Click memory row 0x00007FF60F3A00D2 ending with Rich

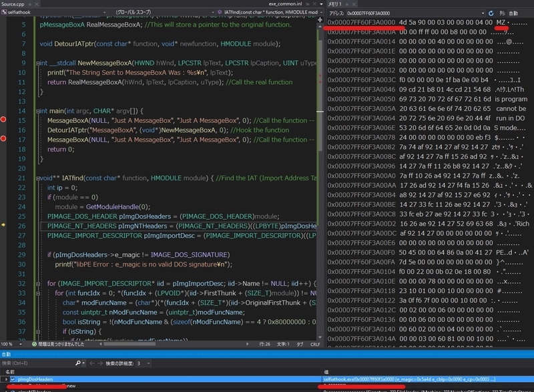coord(429,224)
